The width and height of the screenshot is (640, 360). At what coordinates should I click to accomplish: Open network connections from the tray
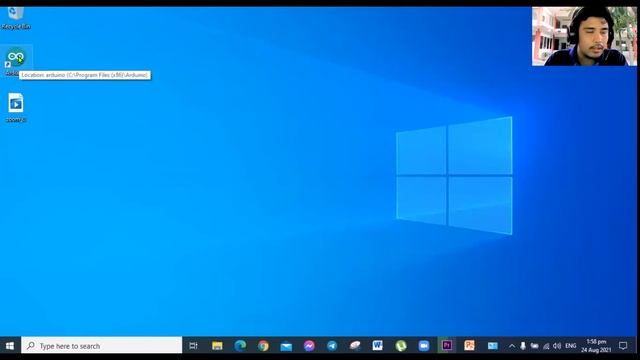click(546, 346)
